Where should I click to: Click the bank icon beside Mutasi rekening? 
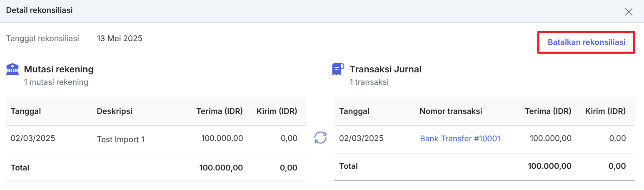pos(12,69)
